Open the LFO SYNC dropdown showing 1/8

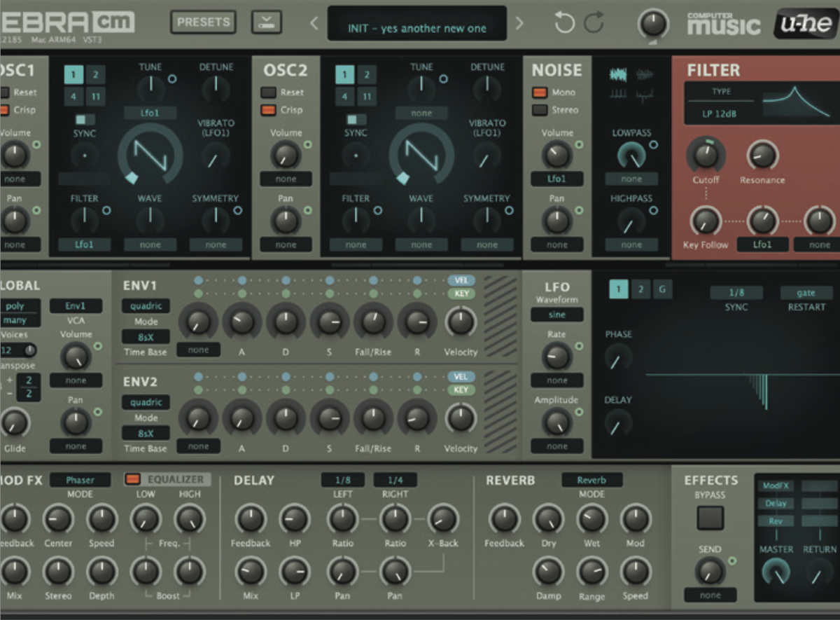tap(736, 293)
